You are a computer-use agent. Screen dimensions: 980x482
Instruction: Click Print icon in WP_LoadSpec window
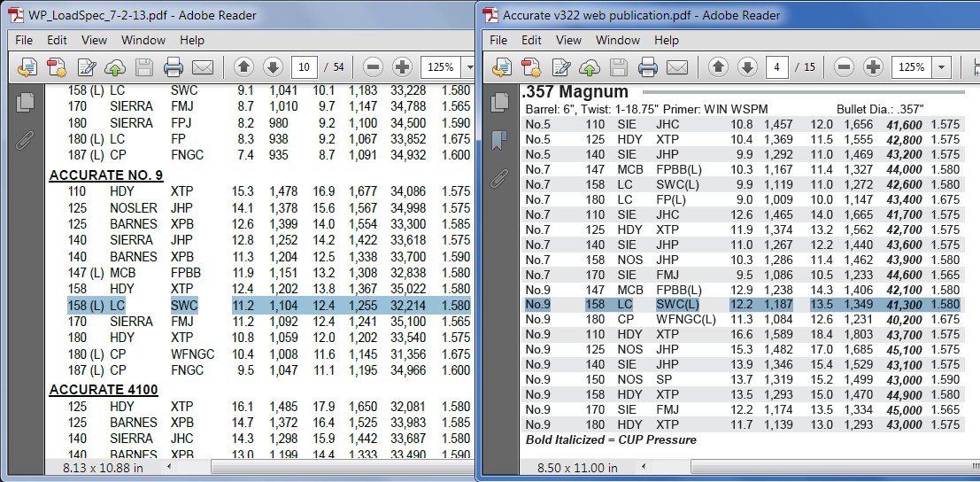coord(174,67)
